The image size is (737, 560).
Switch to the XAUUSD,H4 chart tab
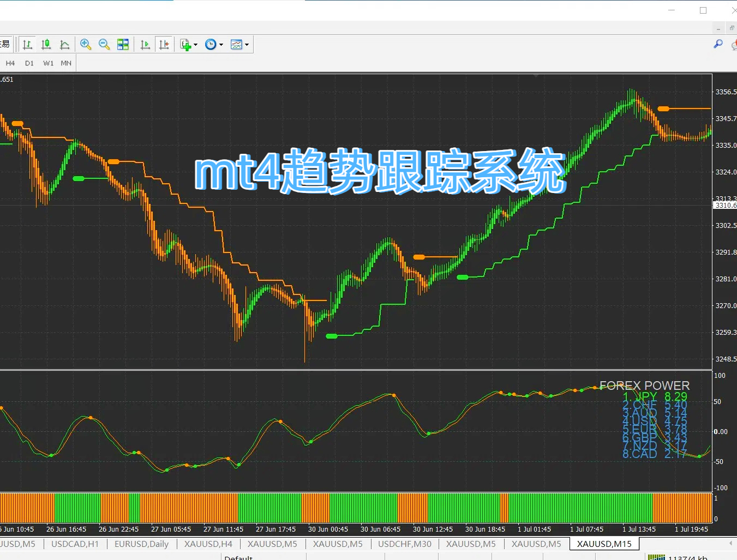[x=208, y=544]
